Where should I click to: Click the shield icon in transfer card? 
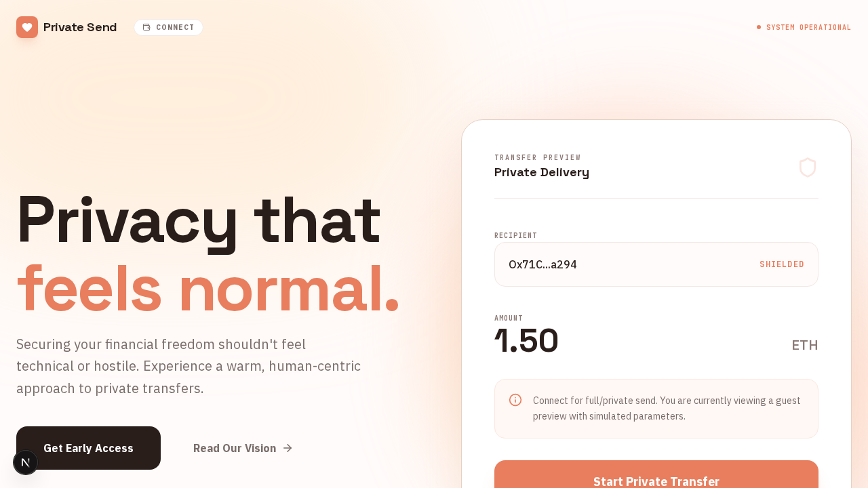click(807, 167)
